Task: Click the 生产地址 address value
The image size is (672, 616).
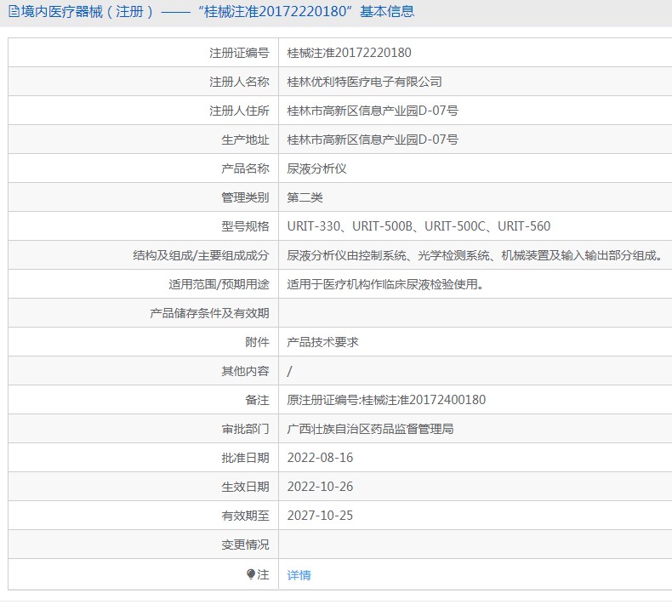Action: point(373,140)
